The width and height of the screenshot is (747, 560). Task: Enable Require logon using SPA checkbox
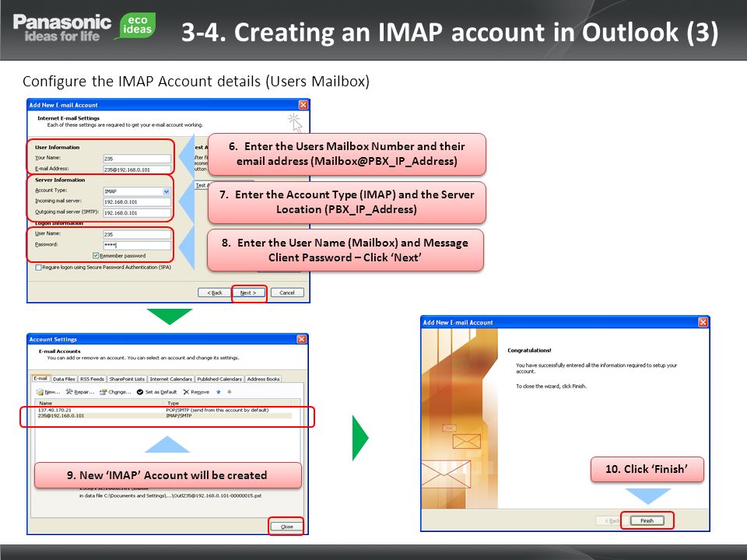[38, 268]
